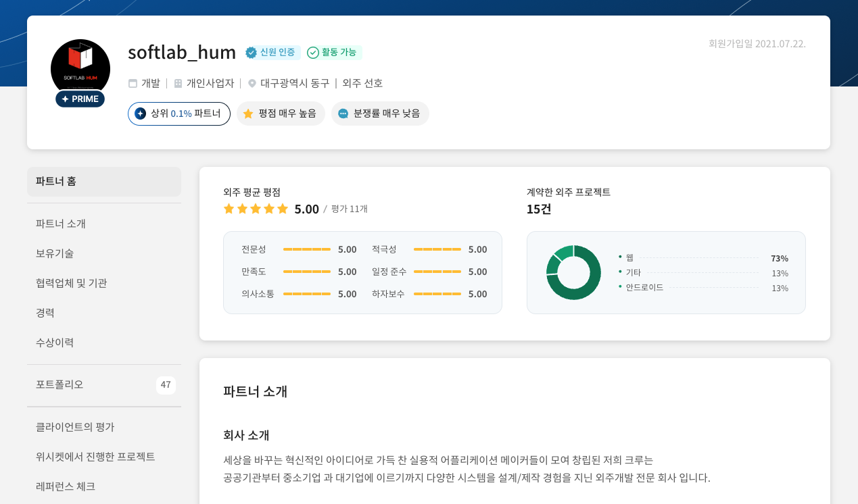Click the 분쟁률 매우 낮음 tag
858x504 pixels.
pos(380,114)
